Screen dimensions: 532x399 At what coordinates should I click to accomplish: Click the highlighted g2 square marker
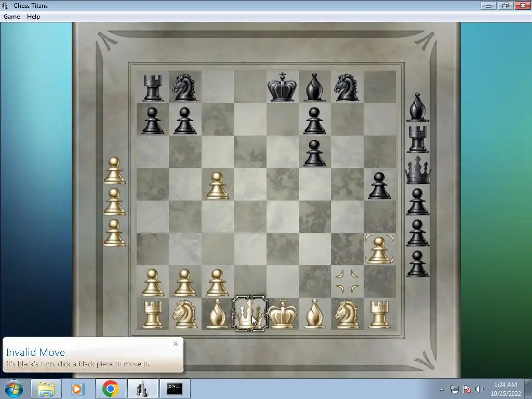pyautogui.click(x=347, y=281)
